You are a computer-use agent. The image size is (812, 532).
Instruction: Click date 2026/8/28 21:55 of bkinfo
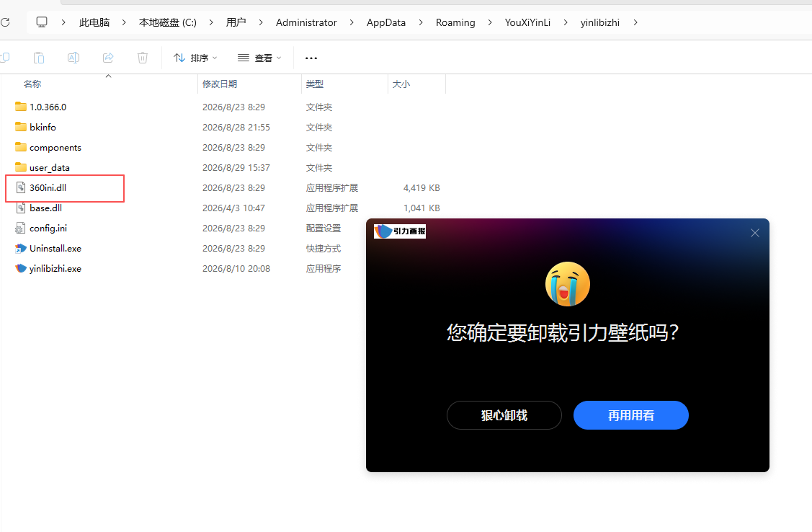click(236, 127)
